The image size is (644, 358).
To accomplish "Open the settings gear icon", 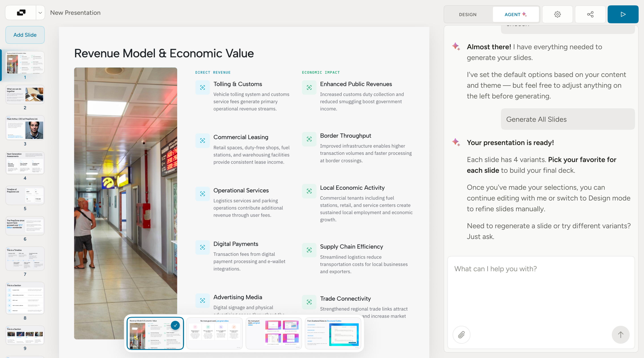I will (557, 14).
